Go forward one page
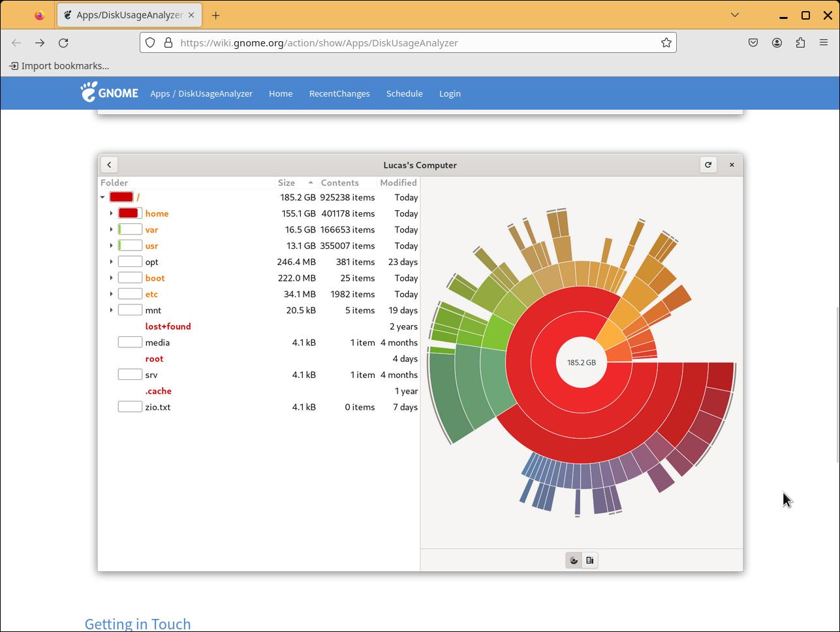Image resolution: width=840 pixels, height=632 pixels. pyautogui.click(x=40, y=42)
